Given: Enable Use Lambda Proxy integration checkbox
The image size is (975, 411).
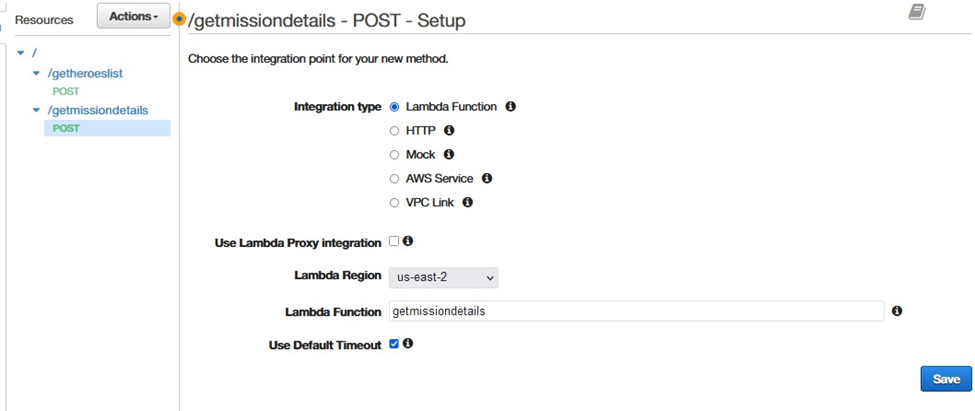Looking at the screenshot, I should pos(394,241).
